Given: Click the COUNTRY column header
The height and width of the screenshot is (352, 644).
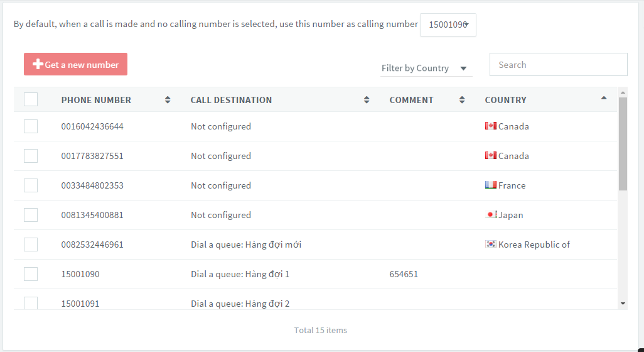Looking at the screenshot, I should tap(505, 100).
